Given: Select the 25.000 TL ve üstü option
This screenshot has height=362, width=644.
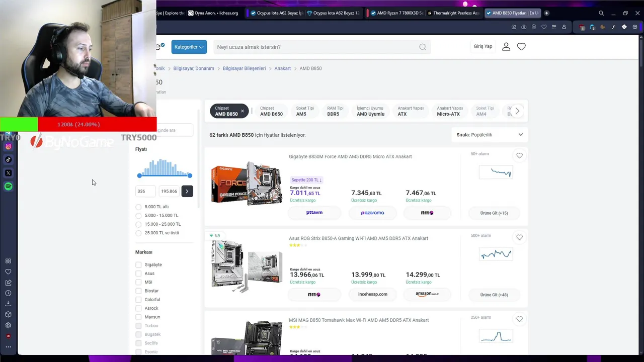Looking at the screenshot, I should (138, 233).
